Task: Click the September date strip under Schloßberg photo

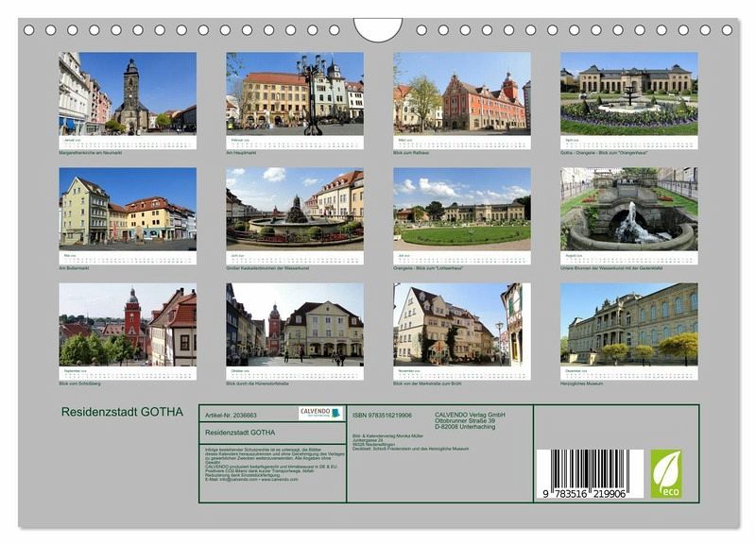Action: [128, 373]
